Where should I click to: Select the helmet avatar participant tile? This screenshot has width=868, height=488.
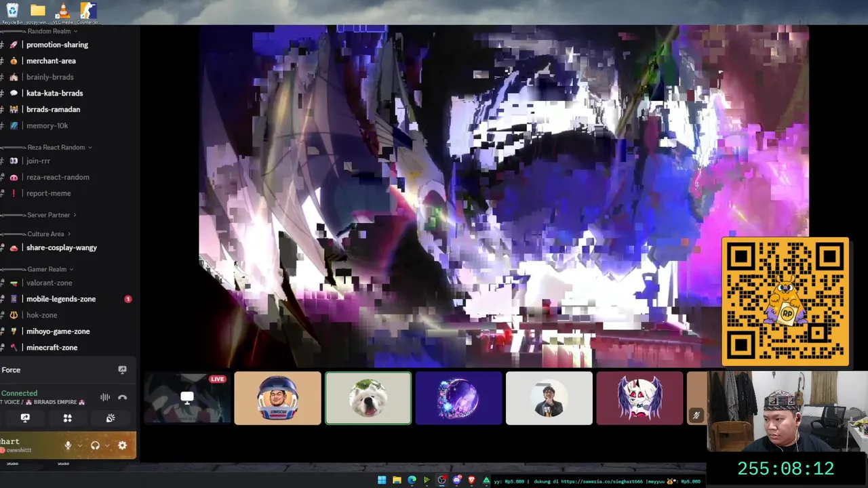(x=277, y=399)
